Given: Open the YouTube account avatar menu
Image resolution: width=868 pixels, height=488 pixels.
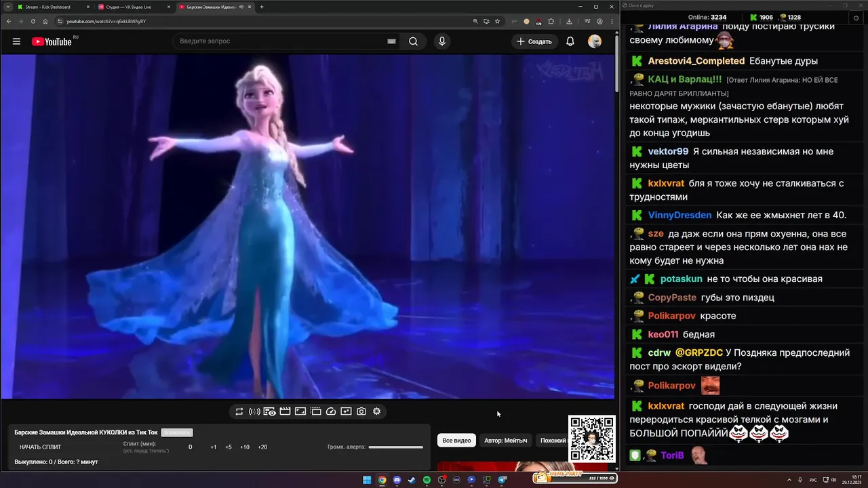Looking at the screenshot, I should pyautogui.click(x=595, y=41).
